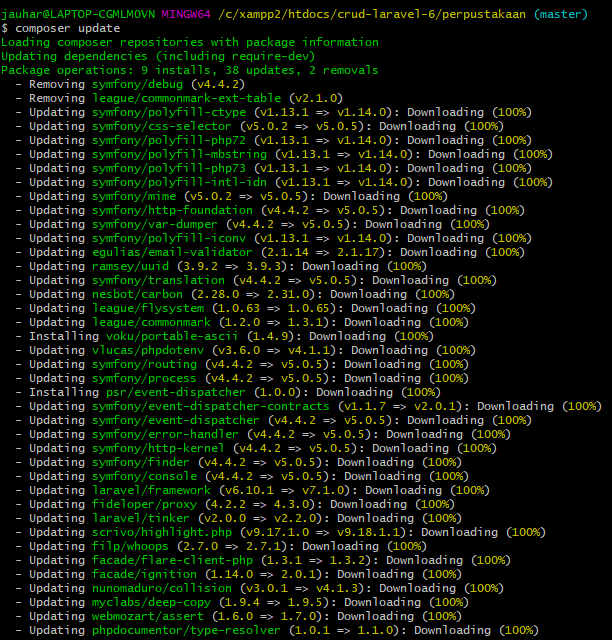This screenshot has height=640, width=612.
Task: Click package name 'symfony/error-handler'
Action: click(x=165, y=434)
